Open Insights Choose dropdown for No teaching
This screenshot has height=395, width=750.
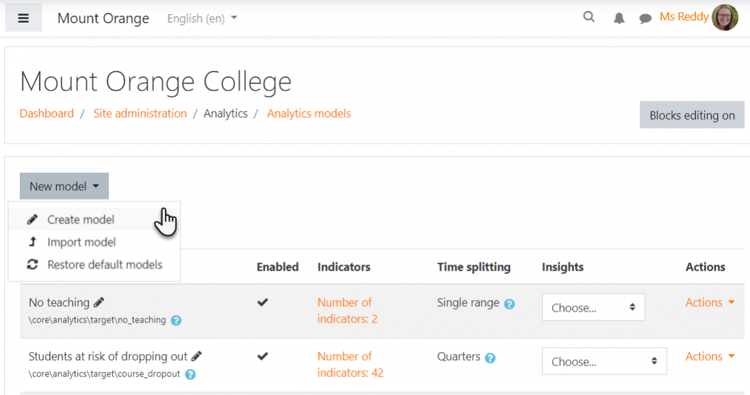click(593, 307)
